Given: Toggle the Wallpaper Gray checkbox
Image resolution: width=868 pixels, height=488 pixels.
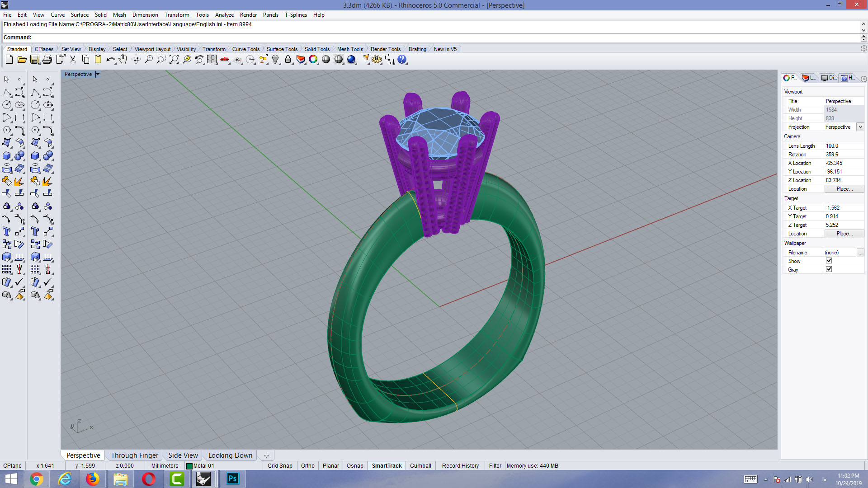Looking at the screenshot, I should [x=829, y=269].
